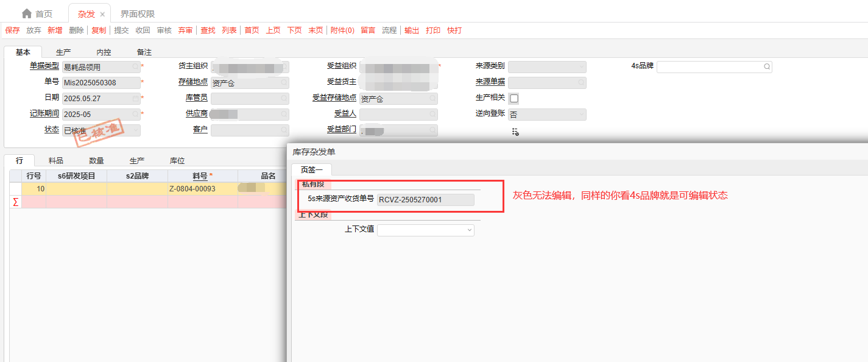
Task: Click the 页签一 tab in dialog
Action: pos(311,170)
